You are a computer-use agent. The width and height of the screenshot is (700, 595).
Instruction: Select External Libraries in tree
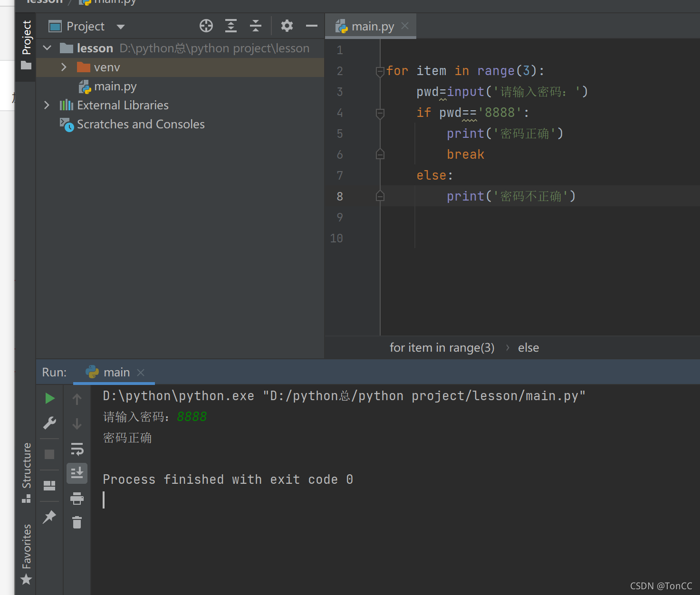click(x=123, y=106)
